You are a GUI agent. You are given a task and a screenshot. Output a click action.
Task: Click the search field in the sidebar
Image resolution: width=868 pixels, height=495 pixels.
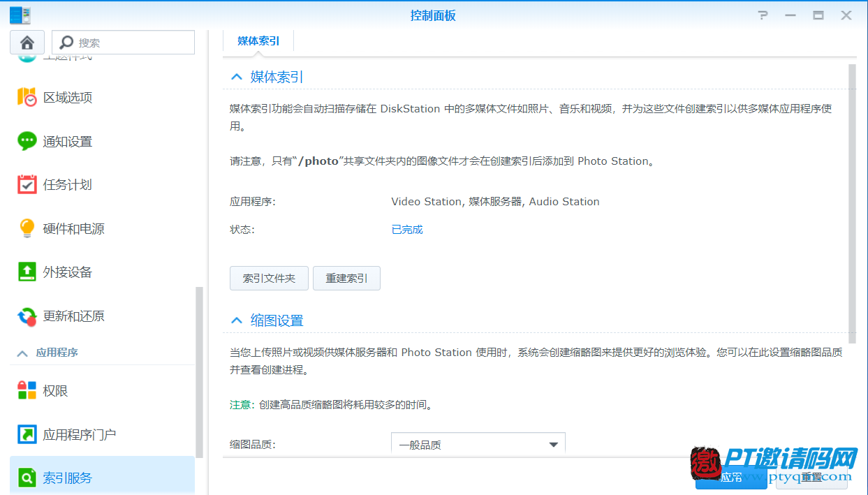(x=124, y=43)
